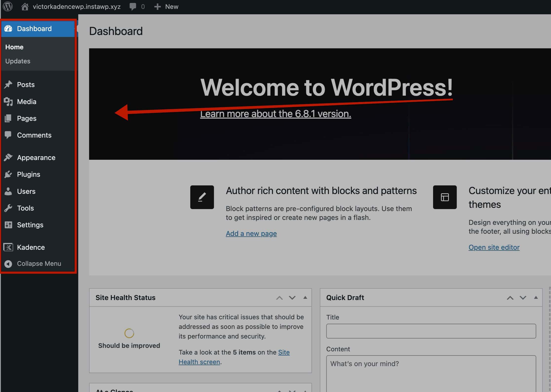Click the Add a new page link
This screenshot has height=392, width=551.
pyautogui.click(x=251, y=233)
